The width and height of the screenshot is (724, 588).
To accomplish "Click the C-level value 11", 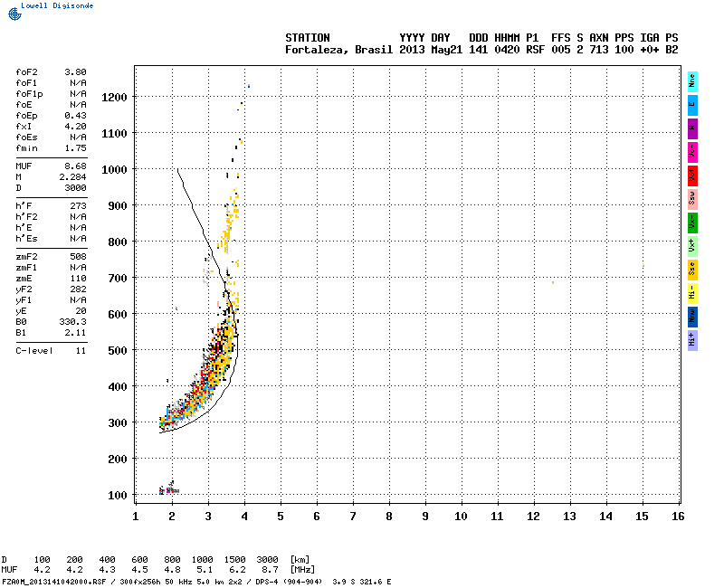I will (x=81, y=351).
